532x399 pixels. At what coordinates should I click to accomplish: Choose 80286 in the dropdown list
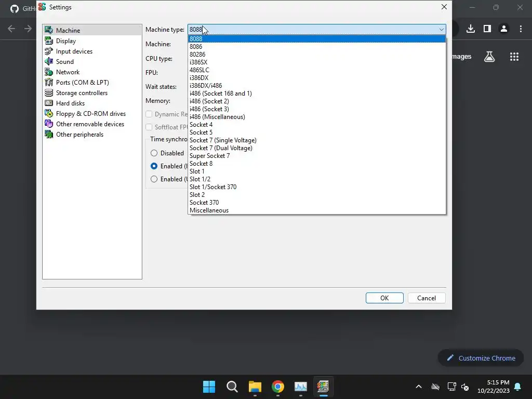pos(316,54)
